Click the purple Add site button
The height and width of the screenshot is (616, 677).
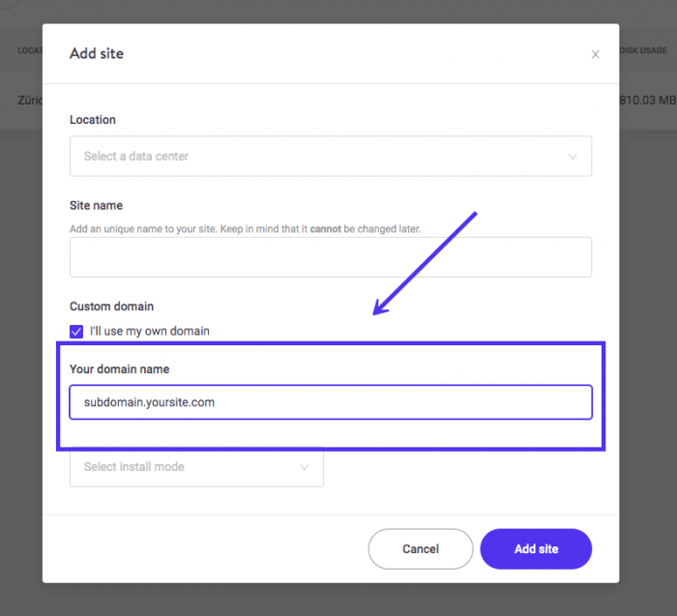pyautogui.click(x=536, y=548)
